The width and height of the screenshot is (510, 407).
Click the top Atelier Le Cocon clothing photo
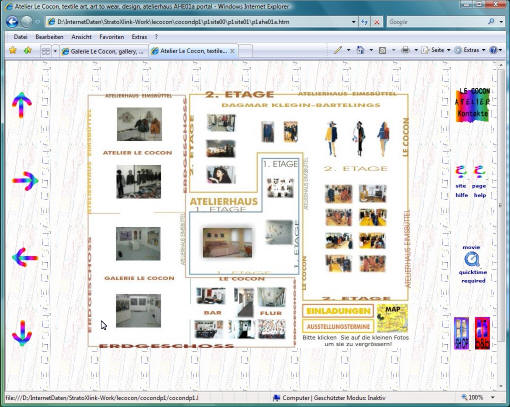click(139, 124)
